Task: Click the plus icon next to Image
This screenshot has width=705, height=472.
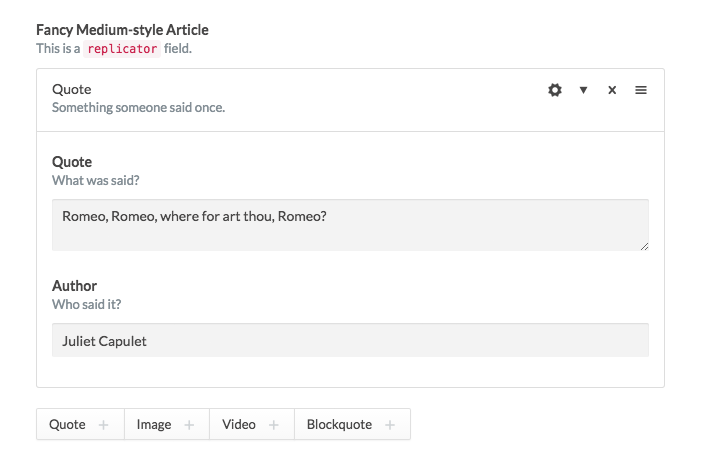Action: point(189,425)
